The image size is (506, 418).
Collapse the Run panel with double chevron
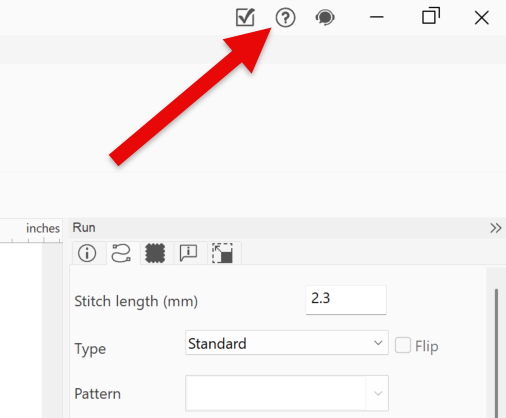tap(496, 228)
